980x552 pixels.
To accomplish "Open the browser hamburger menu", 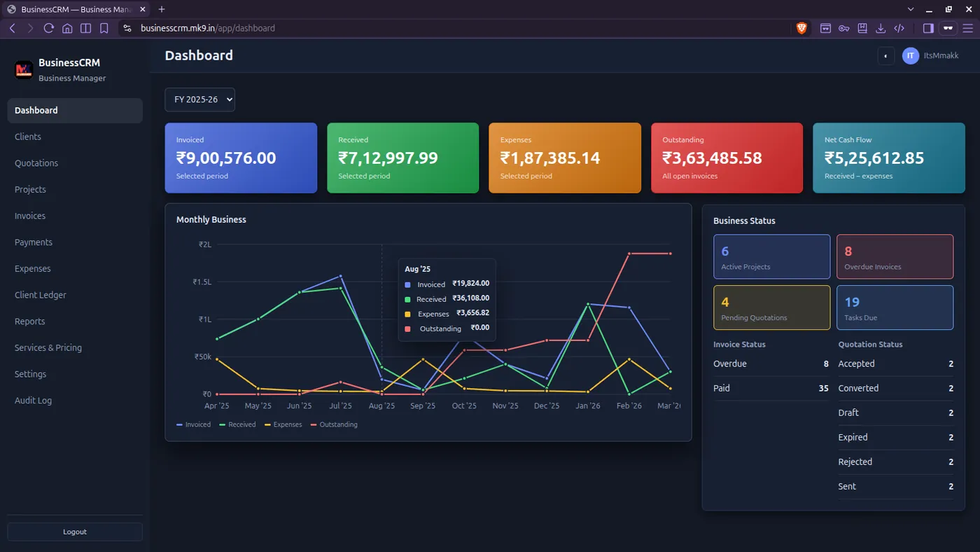I will point(967,28).
